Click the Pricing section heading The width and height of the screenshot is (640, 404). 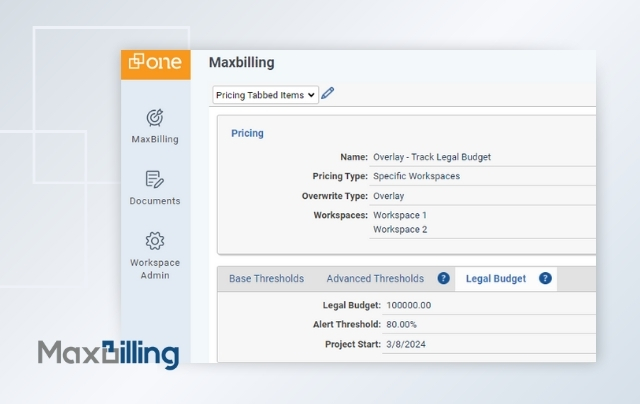pyautogui.click(x=247, y=133)
